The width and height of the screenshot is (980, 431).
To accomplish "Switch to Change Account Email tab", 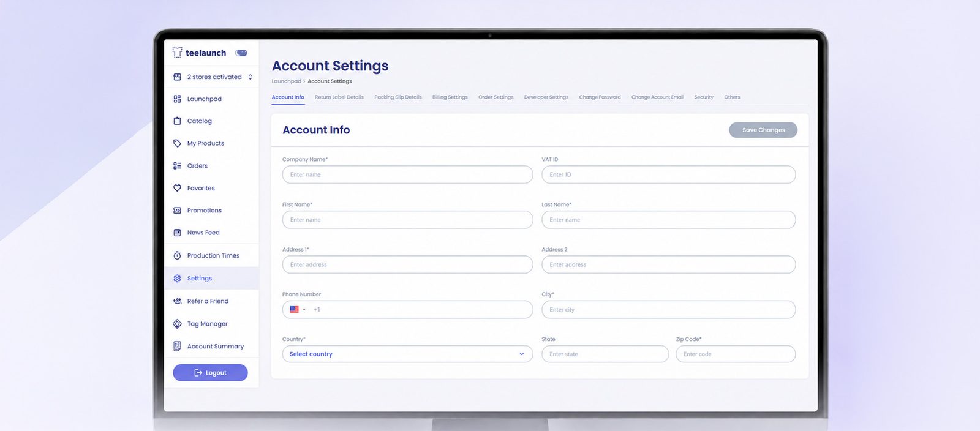I will (657, 97).
